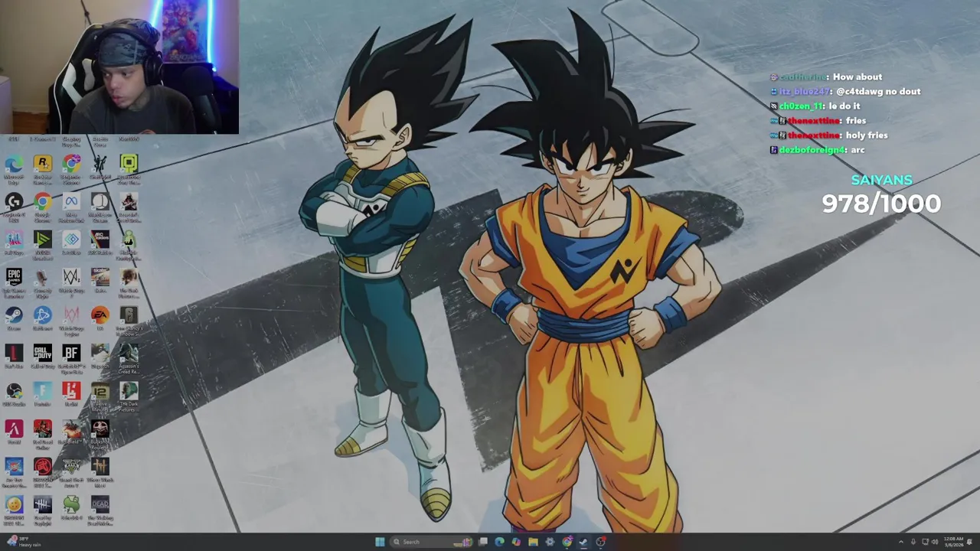Open the Watch Dogs Legion shortcut

tap(71, 320)
